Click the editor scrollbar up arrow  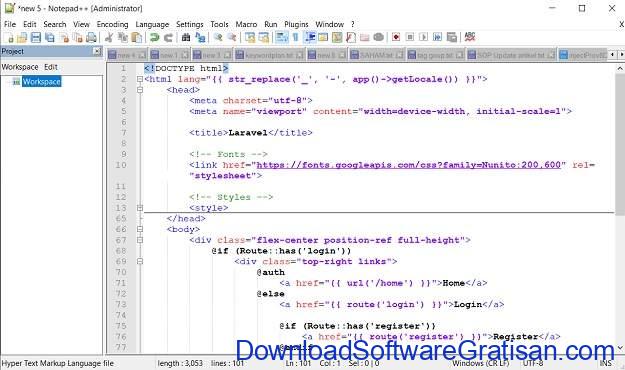coord(620,69)
